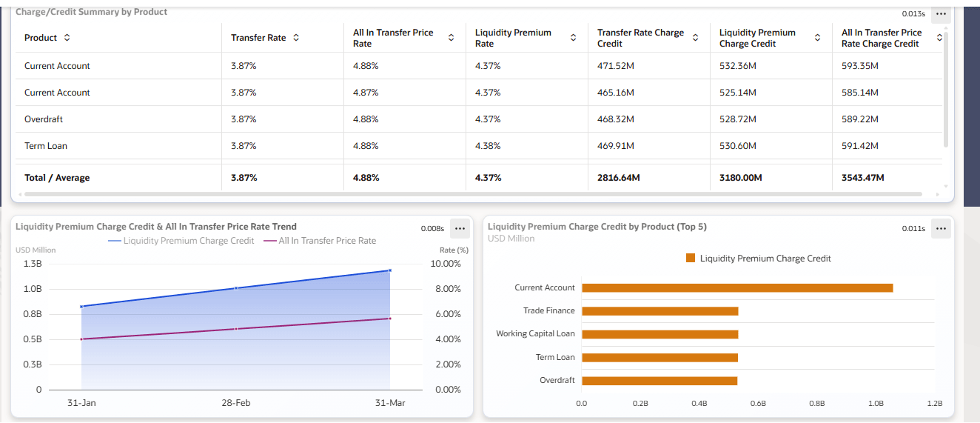
Task: Sort by the Transfer Rate column
Action: [x=296, y=38]
